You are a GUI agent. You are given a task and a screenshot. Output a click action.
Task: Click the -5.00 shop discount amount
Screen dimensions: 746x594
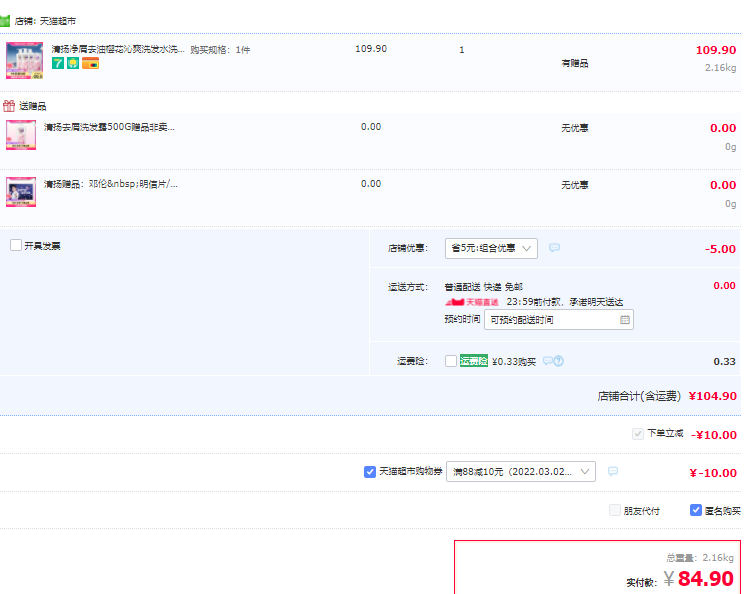click(x=720, y=249)
